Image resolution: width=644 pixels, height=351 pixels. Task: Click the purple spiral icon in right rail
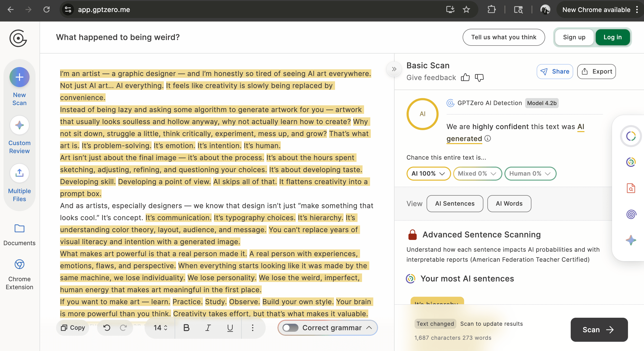pyautogui.click(x=631, y=214)
